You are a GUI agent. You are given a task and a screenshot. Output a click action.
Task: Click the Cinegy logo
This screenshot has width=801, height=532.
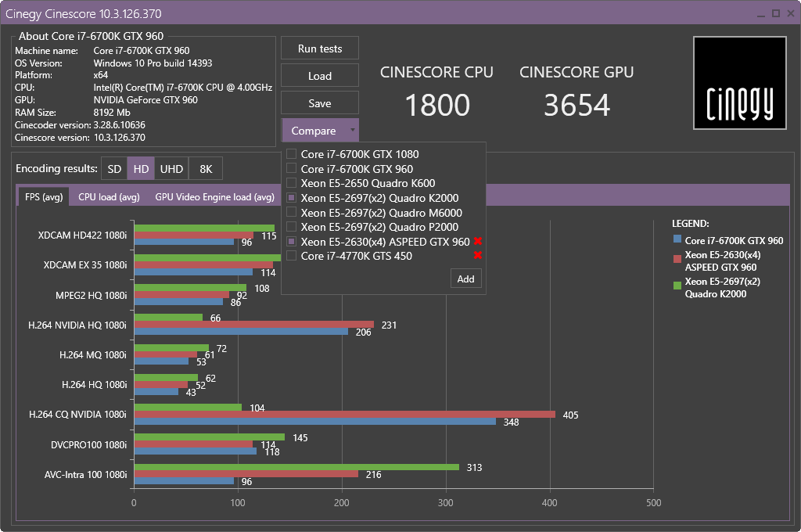click(739, 83)
